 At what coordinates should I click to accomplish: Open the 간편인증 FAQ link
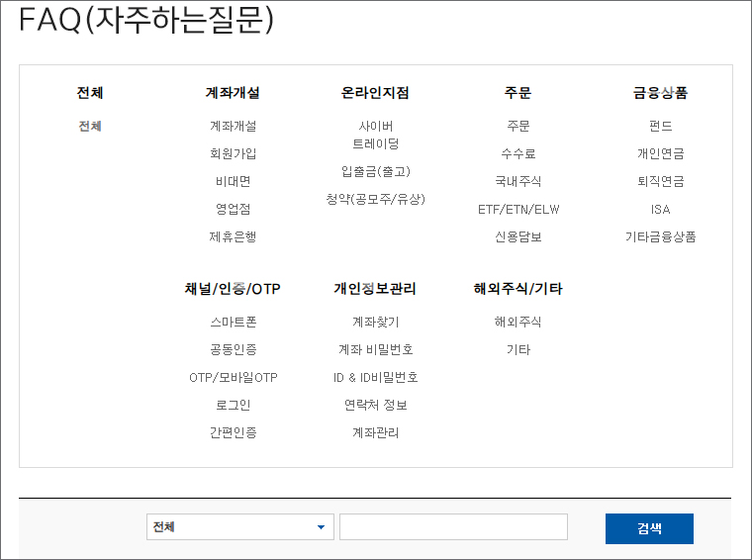[233, 433]
